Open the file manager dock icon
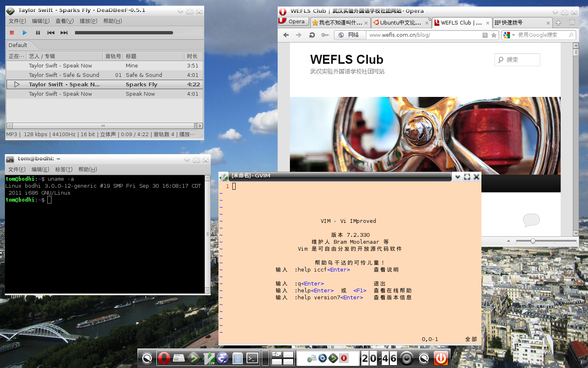Viewport: 588px width, 368px height. pyautogui.click(x=238, y=359)
